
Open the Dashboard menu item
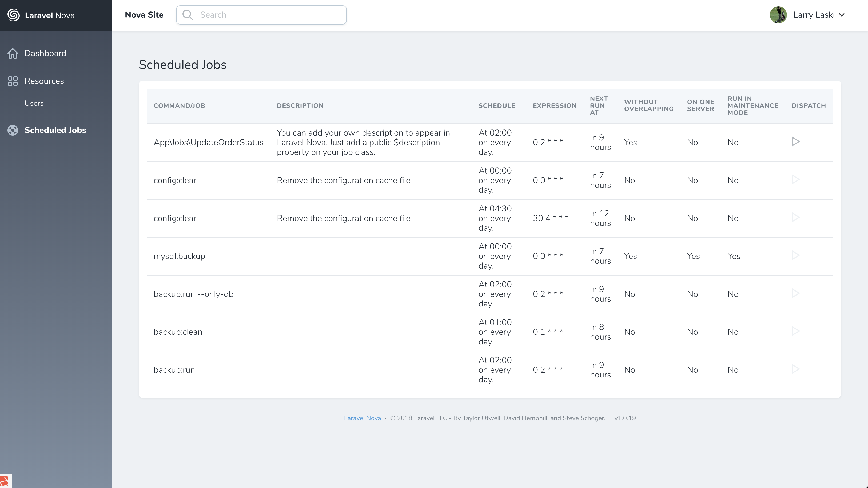pyautogui.click(x=45, y=53)
